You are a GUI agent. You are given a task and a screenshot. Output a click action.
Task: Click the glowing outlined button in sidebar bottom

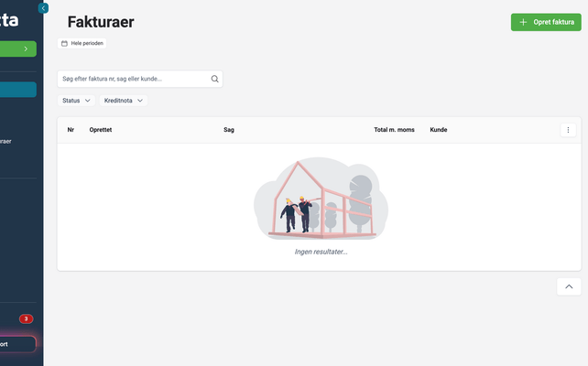pyautogui.click(x=17, y=344)
